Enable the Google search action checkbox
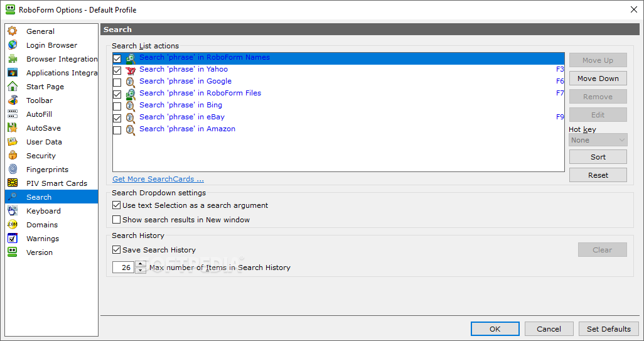Screen dimensions: 644x341 [117, 82]
